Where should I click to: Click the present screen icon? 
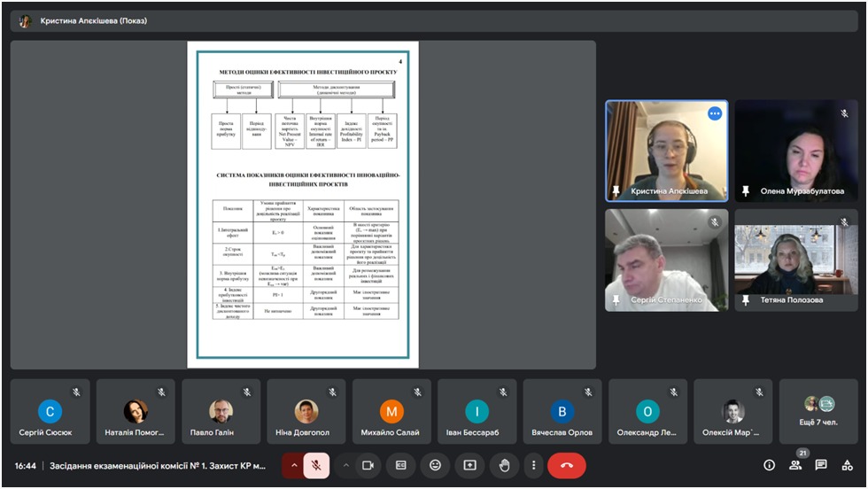[x=469, y=465]
